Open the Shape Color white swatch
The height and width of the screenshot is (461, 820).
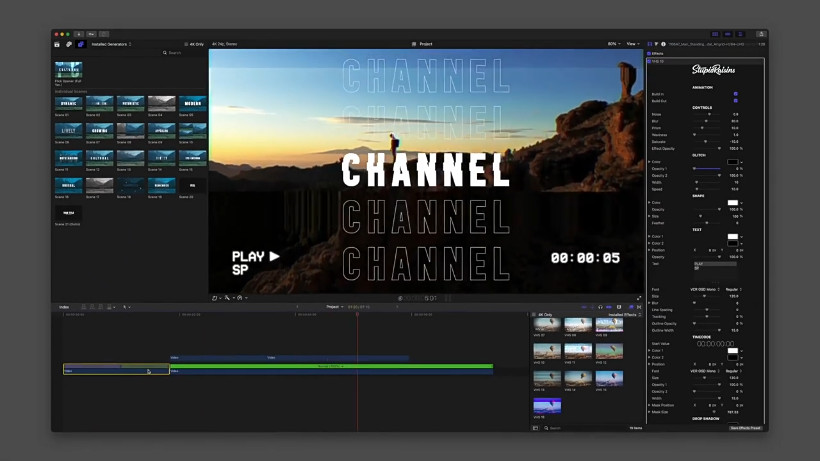(733, 202)
